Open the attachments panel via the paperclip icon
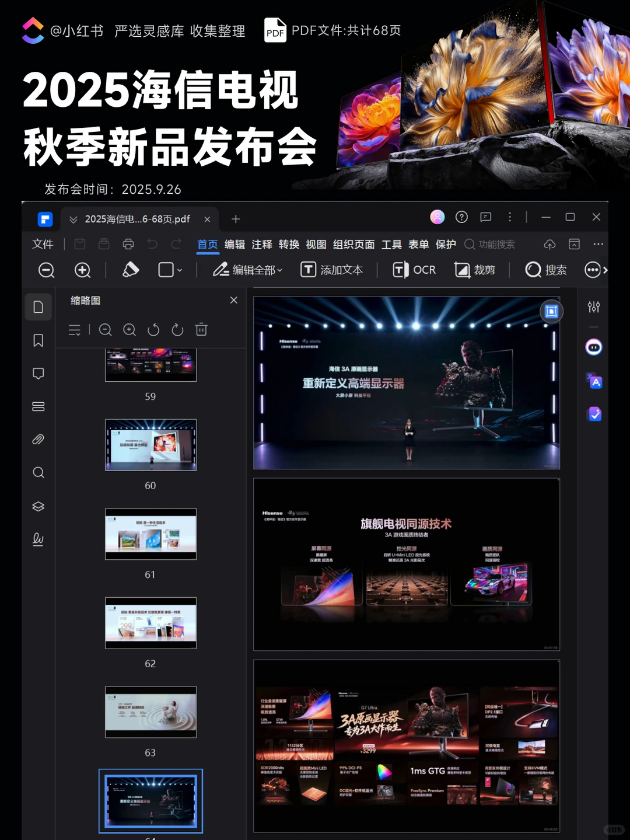Viewport: 630px width, 840px height. pos(38,439)
